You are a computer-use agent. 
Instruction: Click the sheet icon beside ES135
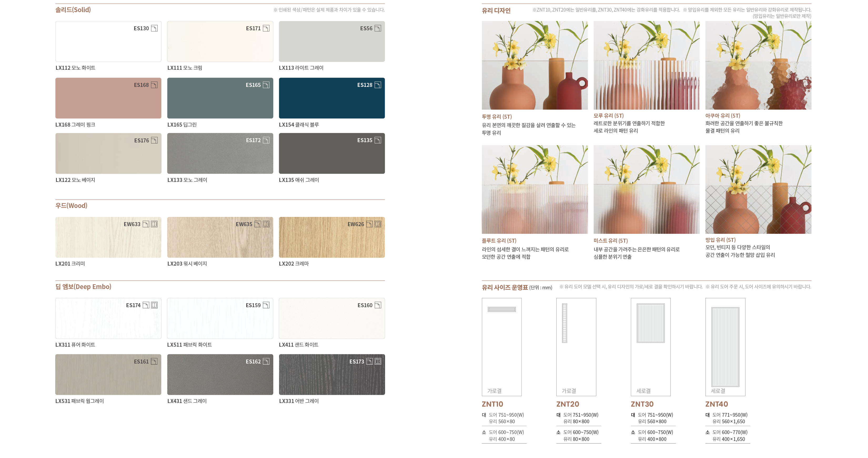pyautogui.click(x=378, y=140)
